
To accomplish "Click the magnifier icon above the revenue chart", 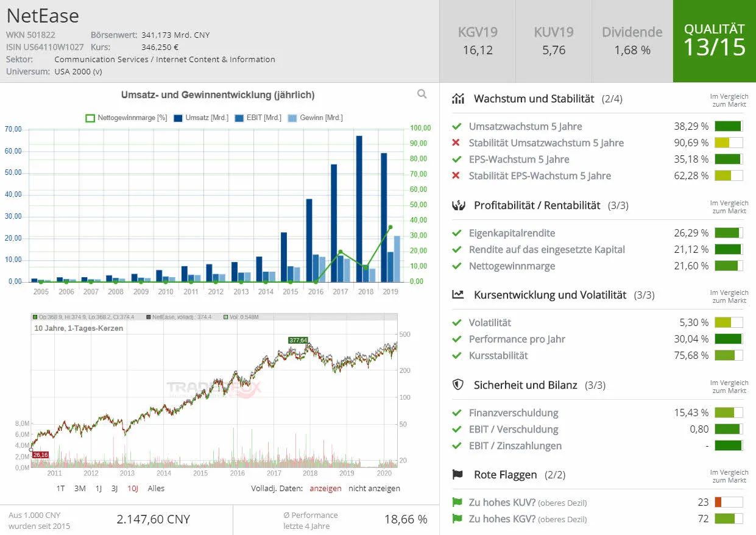I will tap(422, 94).
